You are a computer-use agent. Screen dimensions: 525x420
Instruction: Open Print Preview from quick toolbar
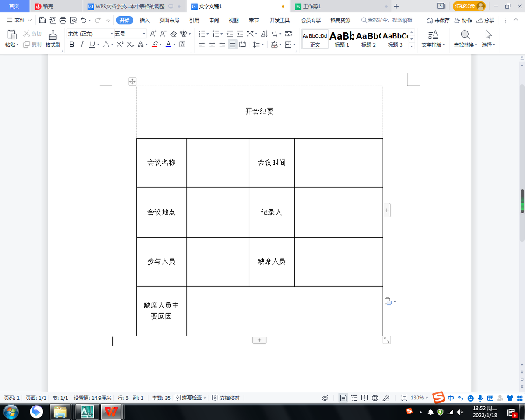point(73,20)
